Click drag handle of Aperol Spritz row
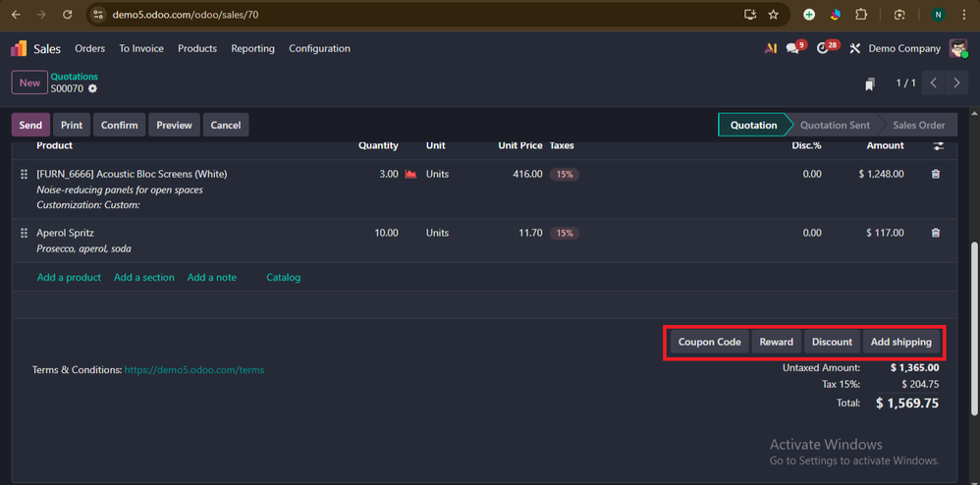 pyautogui.click(x=24, y=233)
